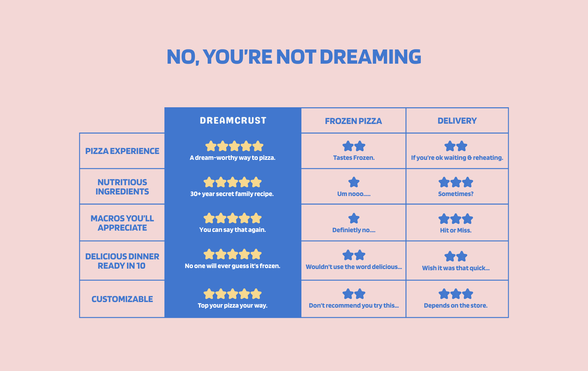Click the 'Pizza Experience' row label
The width and height of the screenshot is (588, 371).
pos(122,151)
